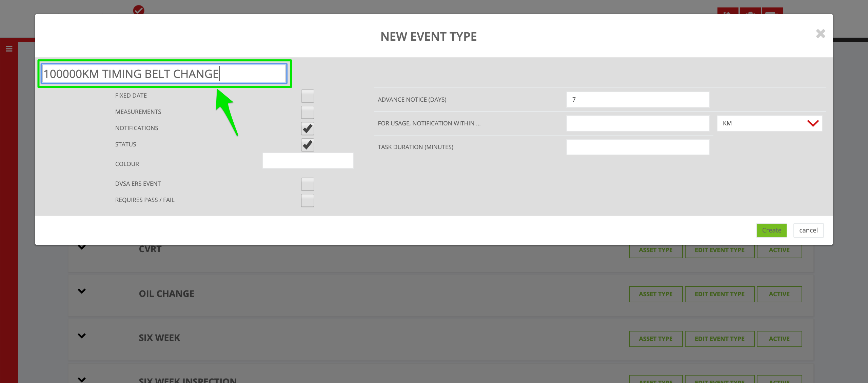Click the green Create button
This screenshot has width=868, height=383.
[x=771, y=230]
